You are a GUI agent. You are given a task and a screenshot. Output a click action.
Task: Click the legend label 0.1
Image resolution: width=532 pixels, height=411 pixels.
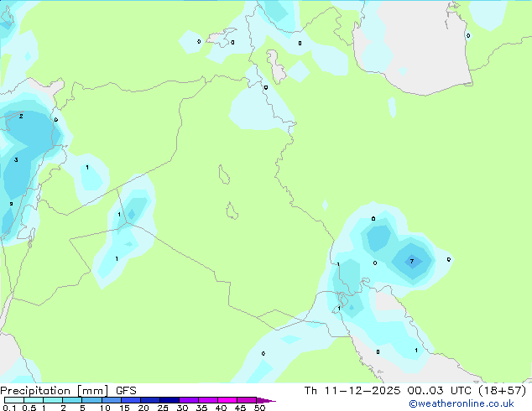(9, 408)
